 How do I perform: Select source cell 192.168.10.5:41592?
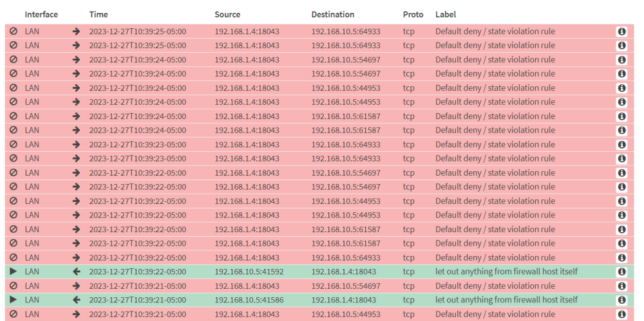(249, 271)
